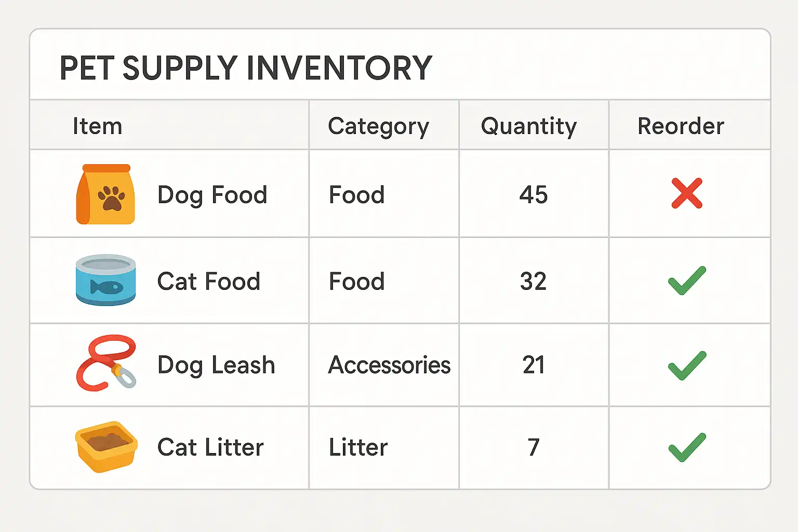Screen dimensions: 798x532
Task: Click the quantity 45 cell
Action: click(x=534, y=195)
